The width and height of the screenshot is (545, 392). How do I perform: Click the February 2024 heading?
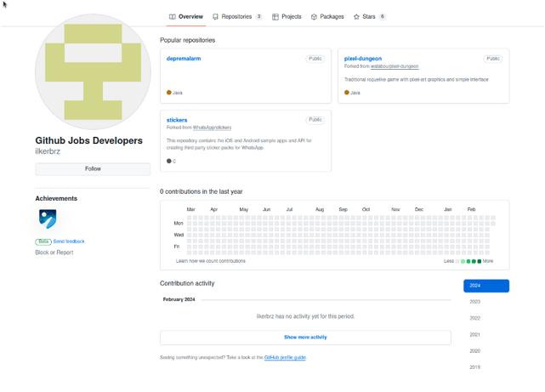[x=179, y=299]
